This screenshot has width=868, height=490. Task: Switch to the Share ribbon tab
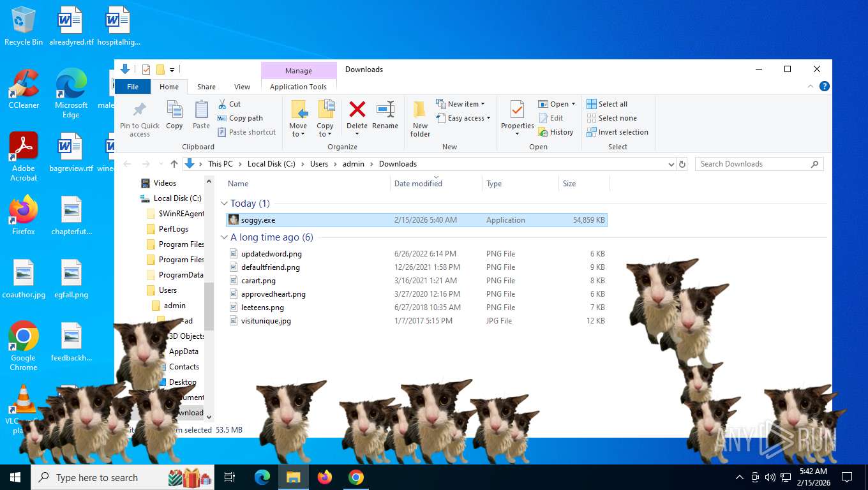coord(206,87)
